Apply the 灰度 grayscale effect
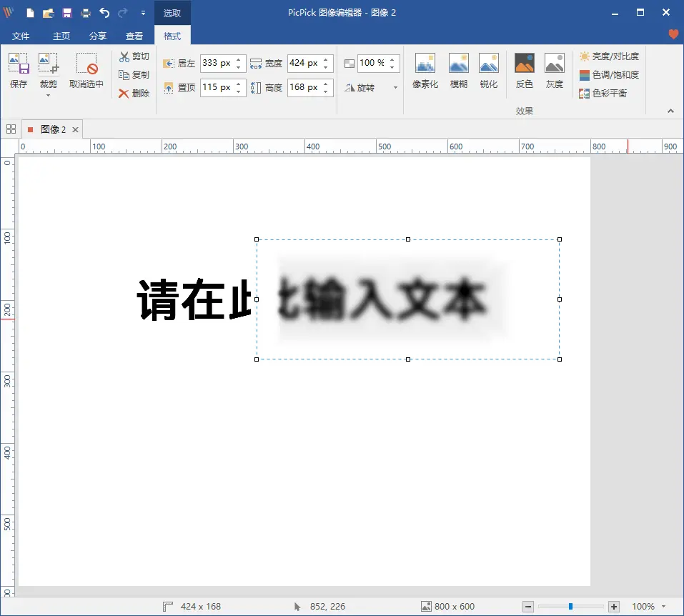 click(x=555, y=71)
